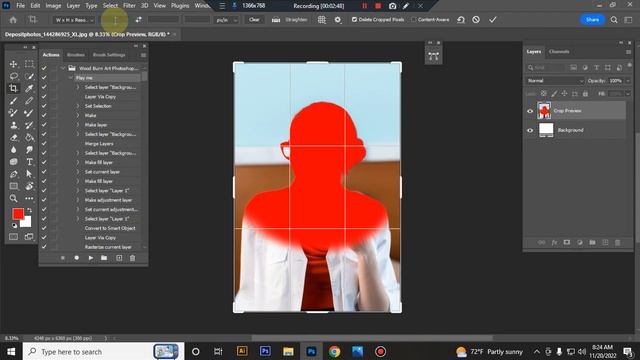Delete layer using Layers panel trash

(x=618, y=242)
